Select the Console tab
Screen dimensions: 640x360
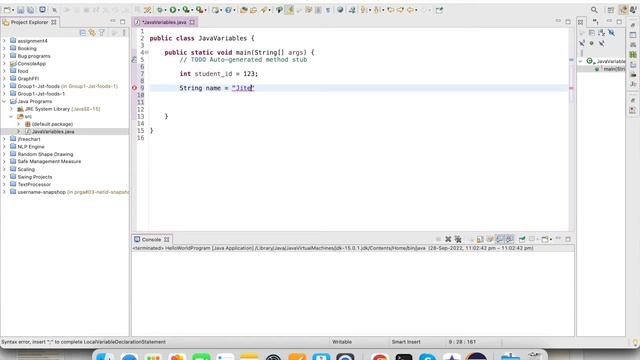click(x=151, y=240)
